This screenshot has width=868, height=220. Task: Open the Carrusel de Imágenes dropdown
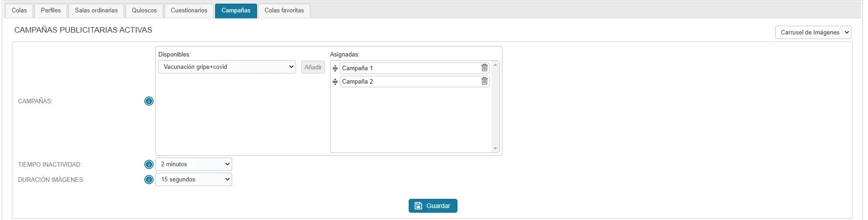point(813,33)
